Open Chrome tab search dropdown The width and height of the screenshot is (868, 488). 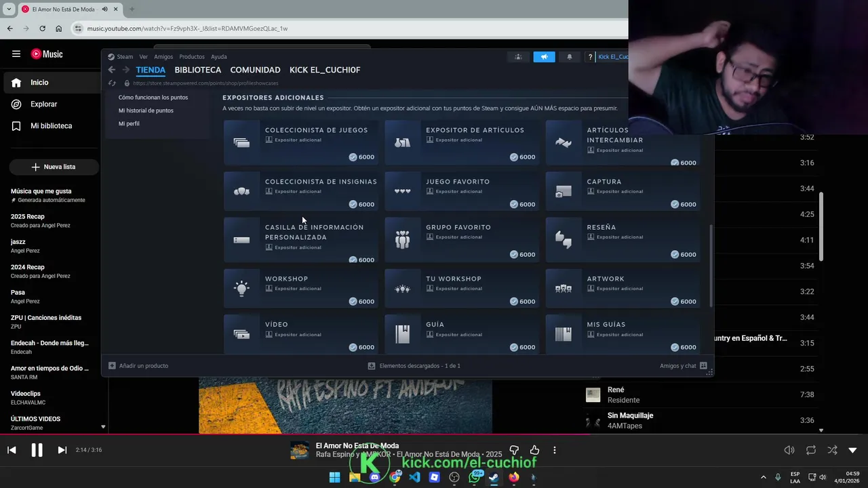[x=9, y=9]
